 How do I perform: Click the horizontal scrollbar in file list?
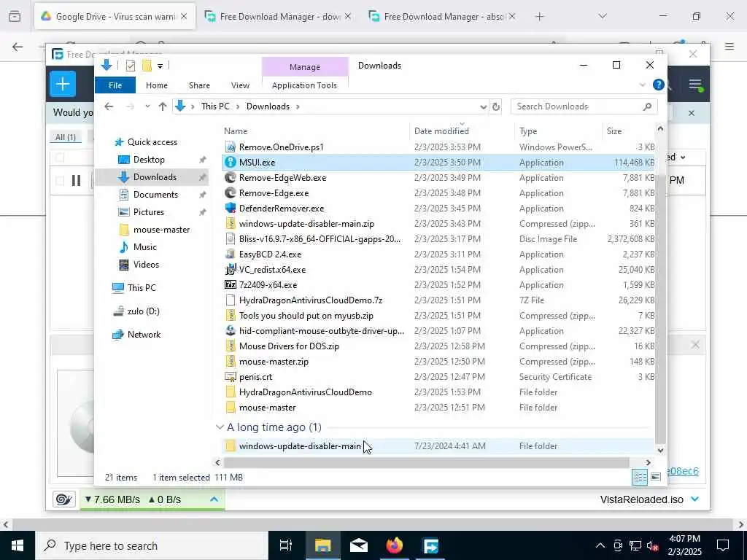426,462
